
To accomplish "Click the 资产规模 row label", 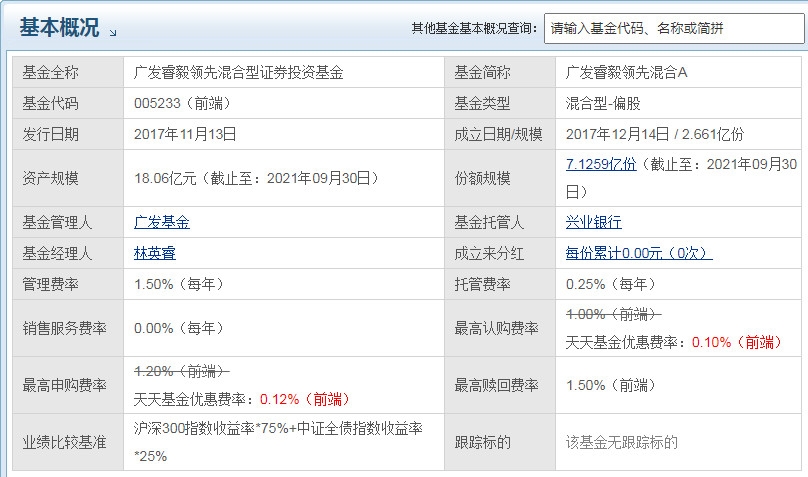I will [50, 178].
